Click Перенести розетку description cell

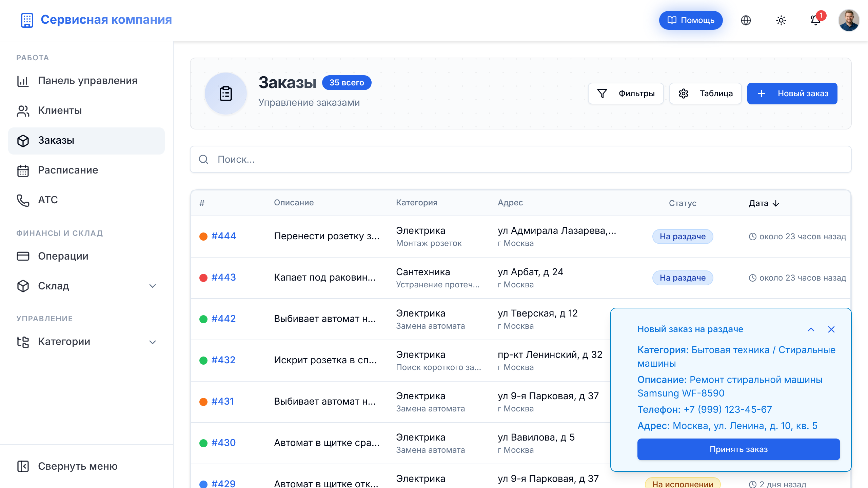(x=327, y=236)
